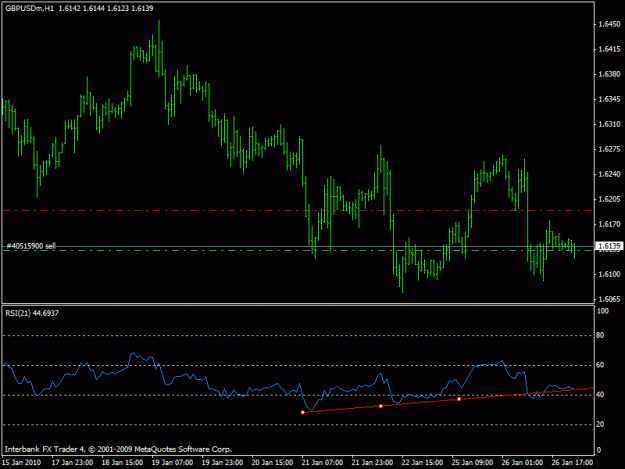Click the 25 Jan 09:00 time label
The height and width of the screenshot is (469, 625).
point(472,463)
